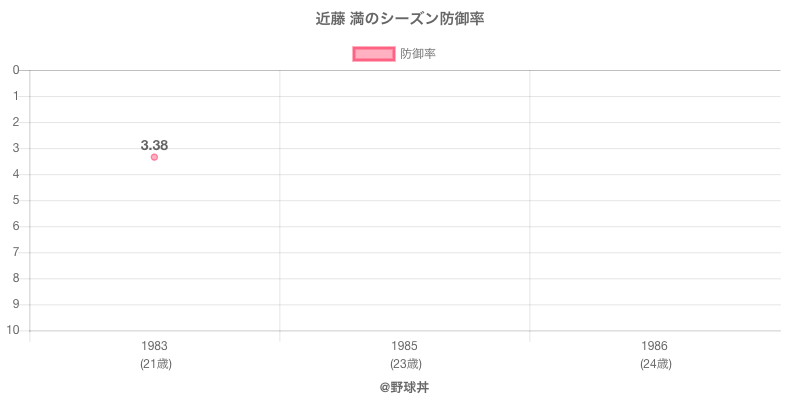This screenshot has height=400, width=800.
Task: Select the 1986 x-axis label
Action: tap(655, 346)
